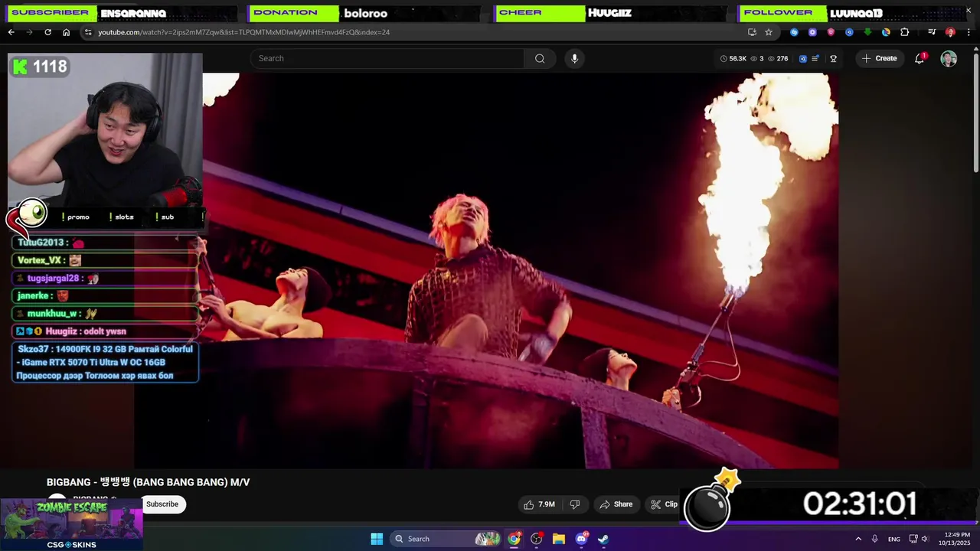Click the YouTube search field
980x551 pixels.
coord(387,58)
